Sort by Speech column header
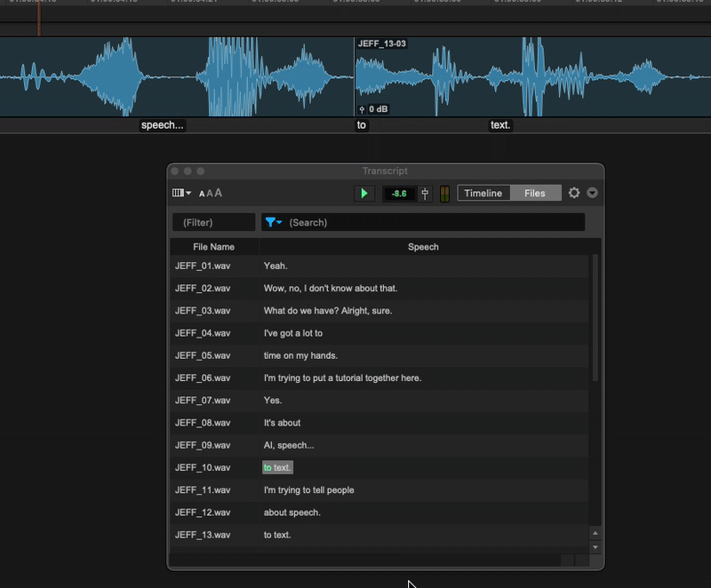 point(423,247)
